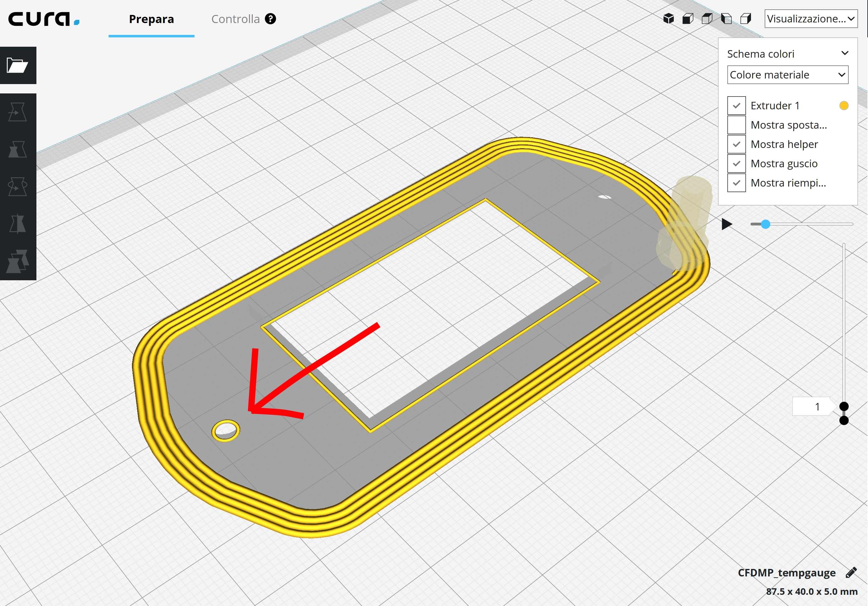Select the Move tool in sidebar
The image size is (868, 606).
18,112
